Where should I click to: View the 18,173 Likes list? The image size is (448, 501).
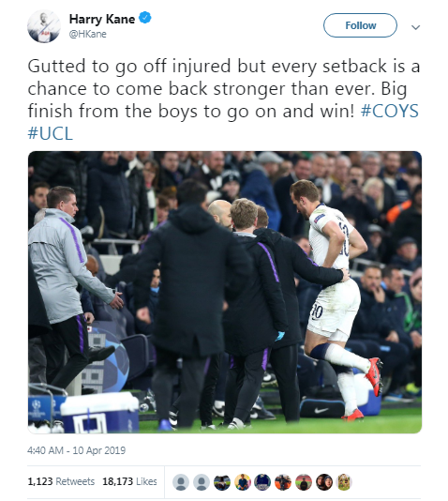(129, 481)
